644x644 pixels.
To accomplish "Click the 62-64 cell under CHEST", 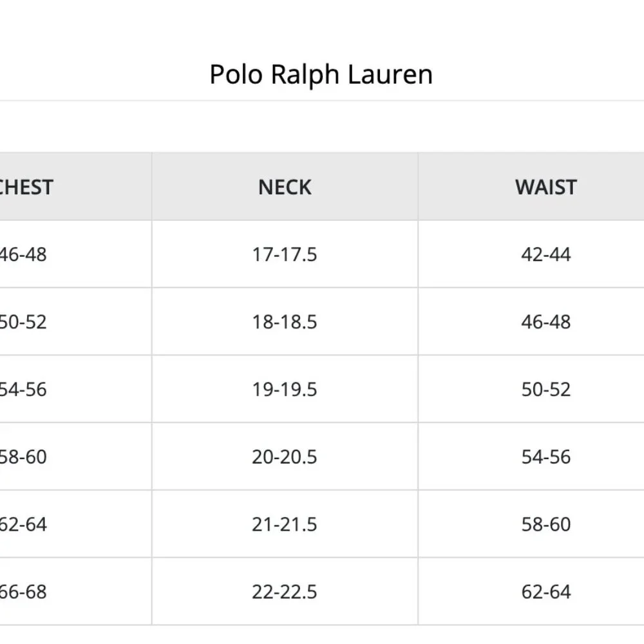I will point(75,524).
